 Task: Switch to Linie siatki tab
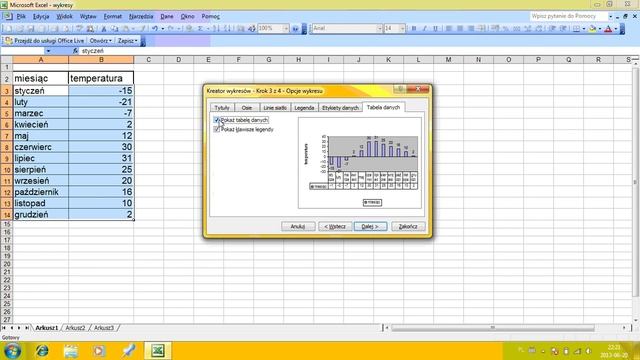(275, 107)
